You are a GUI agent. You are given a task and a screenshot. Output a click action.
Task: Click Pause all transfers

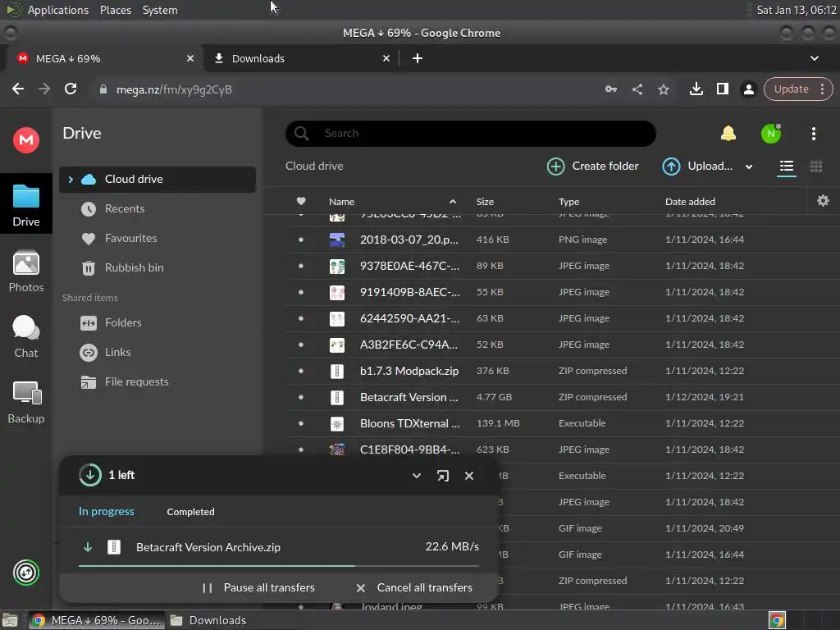[x=258, y=587]
